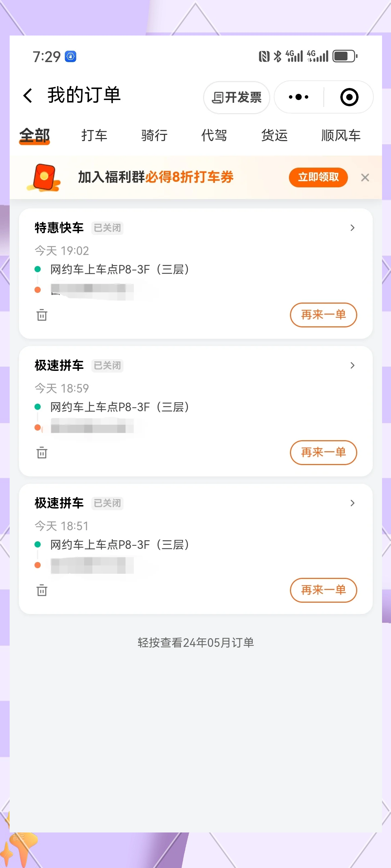Screen dimensions: 391x868
Task: Open details chevron for 18:51 order
Action: [x=352, y=503]
